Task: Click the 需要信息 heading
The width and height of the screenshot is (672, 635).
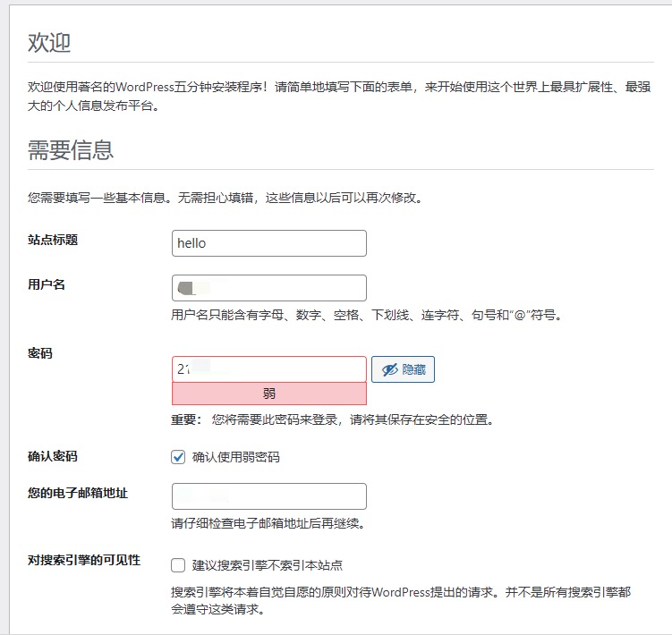Action: pos(71,150)
